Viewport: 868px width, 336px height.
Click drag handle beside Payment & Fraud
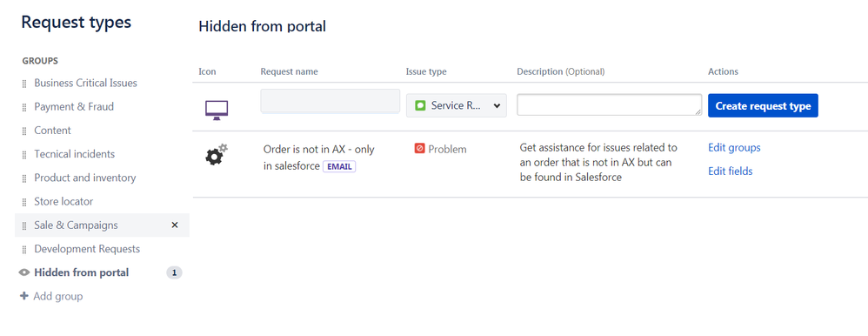coord(24,108)
